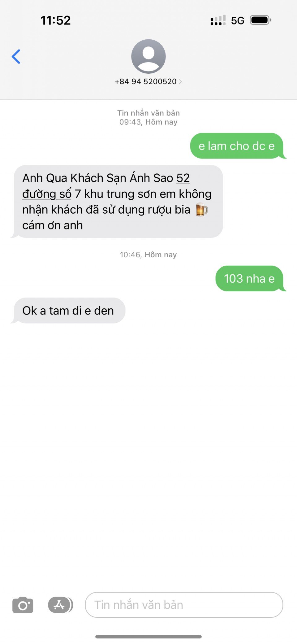
Task: Tap the Khách Sạn Ánh Sao message bubble
Action: (x=117, y=202)
